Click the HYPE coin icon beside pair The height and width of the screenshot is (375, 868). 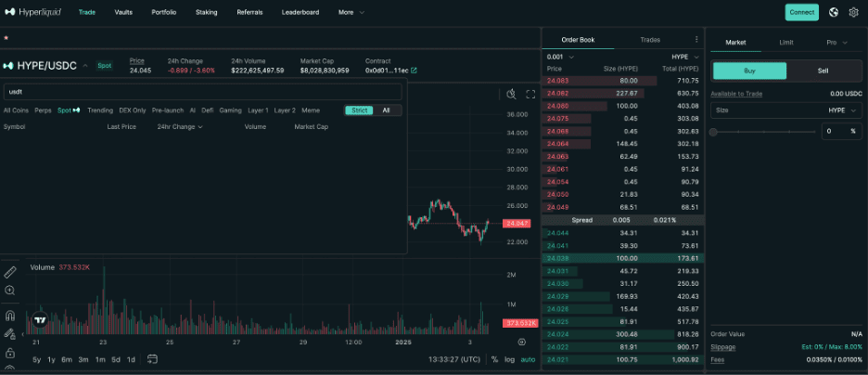tap(7, 65)
